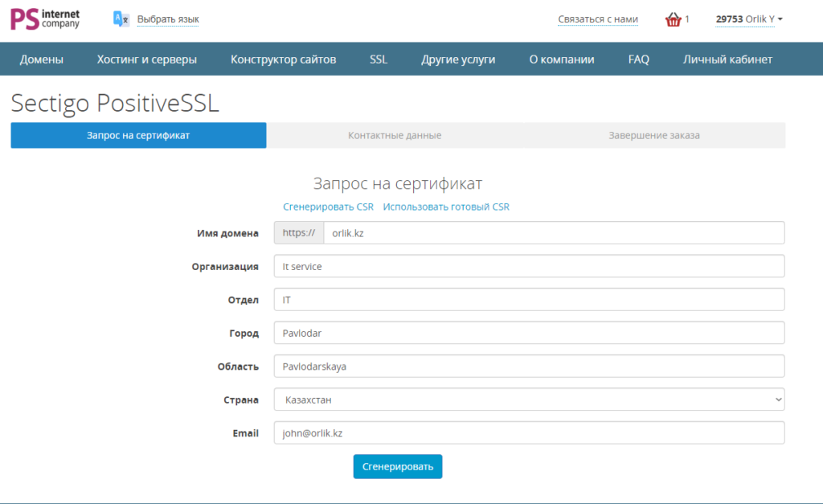Open the Домены menu

point(42,59)
